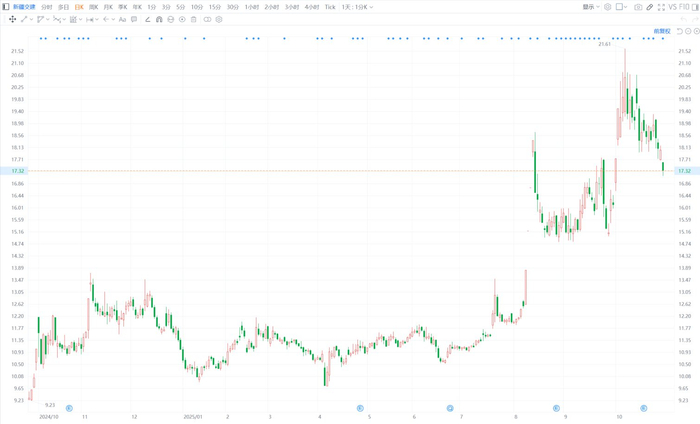Click the redo arrow in drawing toolbar
This screenshot has width=700, height=424.
[x=695, y=19]
